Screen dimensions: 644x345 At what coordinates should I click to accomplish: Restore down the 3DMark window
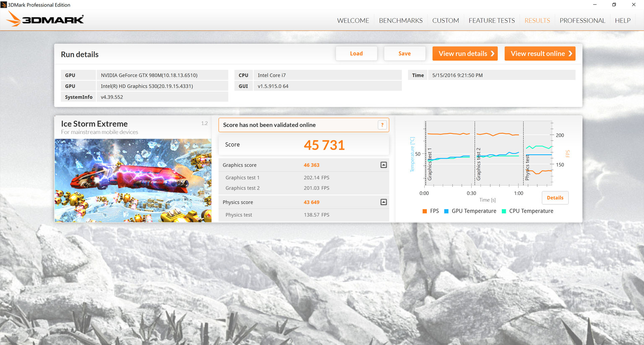pos(614,5)
